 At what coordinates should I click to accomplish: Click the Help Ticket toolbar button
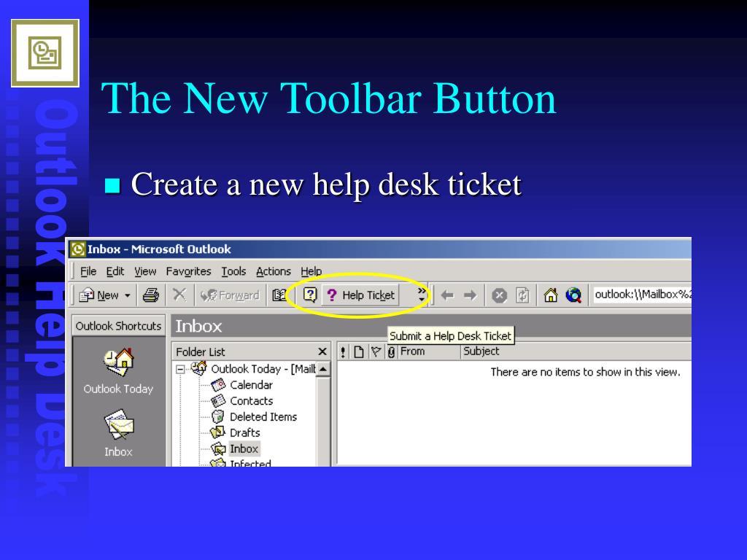point(360,295)
